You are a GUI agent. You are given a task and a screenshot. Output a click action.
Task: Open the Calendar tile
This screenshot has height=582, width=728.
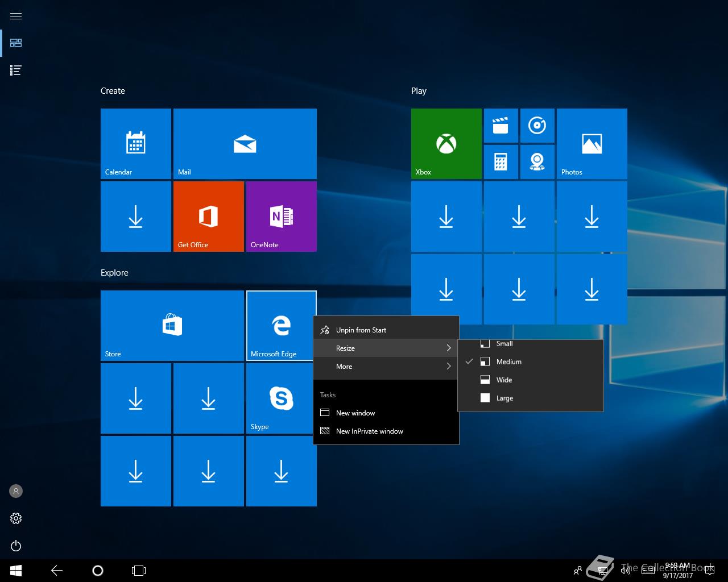tap(136, 144)
